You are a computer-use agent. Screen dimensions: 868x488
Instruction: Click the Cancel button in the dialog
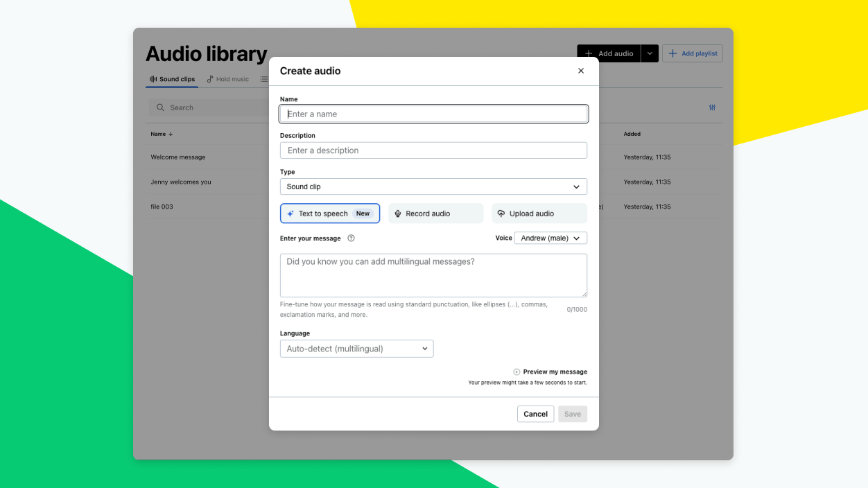pos(535,414)
